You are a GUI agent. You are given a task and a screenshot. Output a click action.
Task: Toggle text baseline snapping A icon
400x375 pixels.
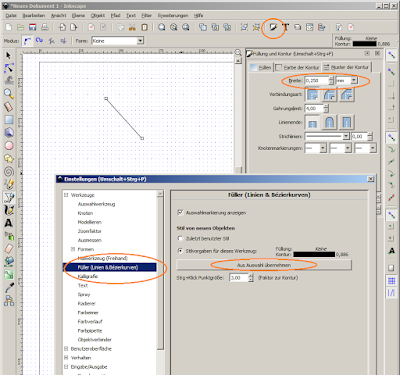click(x=391, y=251)
